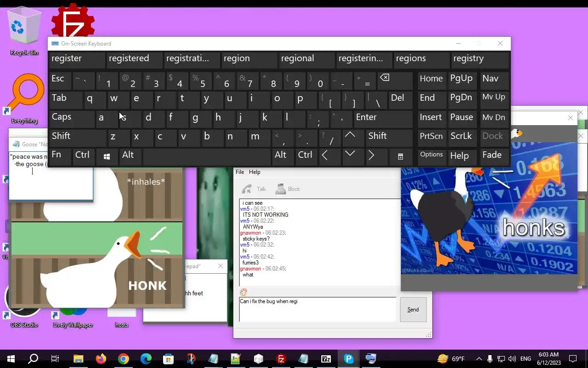
Task: Close the honks goose image window
Action: (570, 118)
